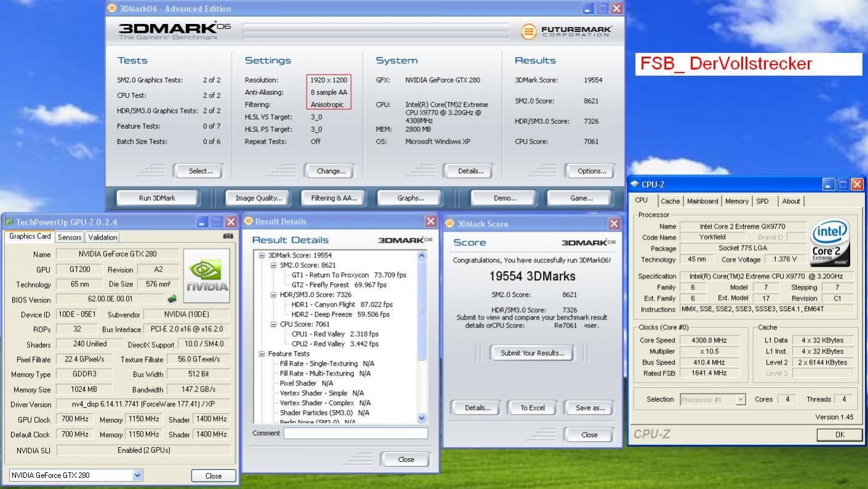Click the NVIDIA logo in GPU-Z
The width and height of the screenshot is (868, 489).
207,276
